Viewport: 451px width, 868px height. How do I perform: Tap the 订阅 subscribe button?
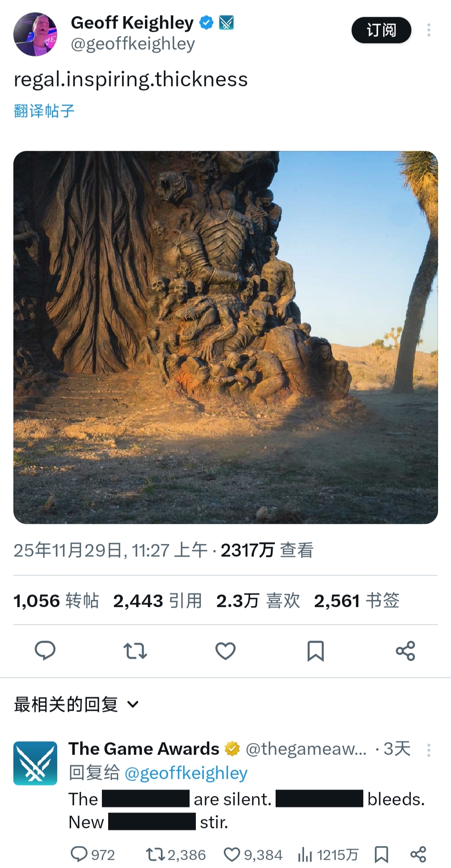pyautogui.click(x=381, y=30)
